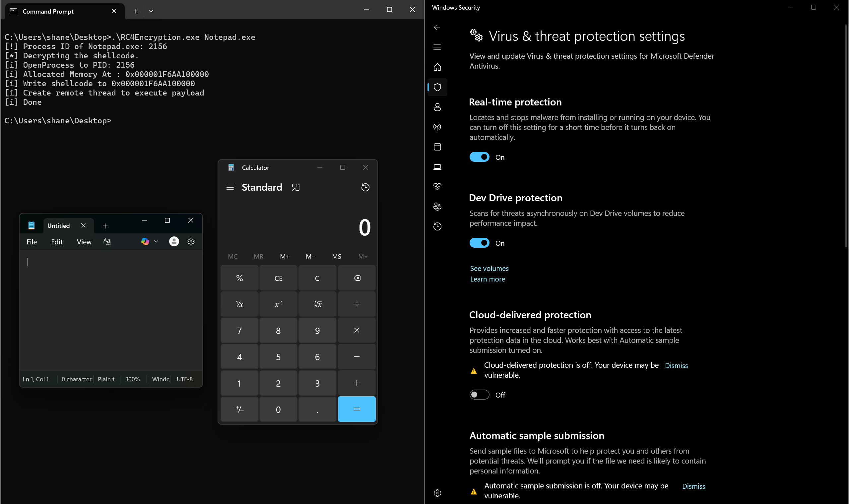
Task: Open Firewall & network protection sidebar icon
Action: tap(437, 127)
